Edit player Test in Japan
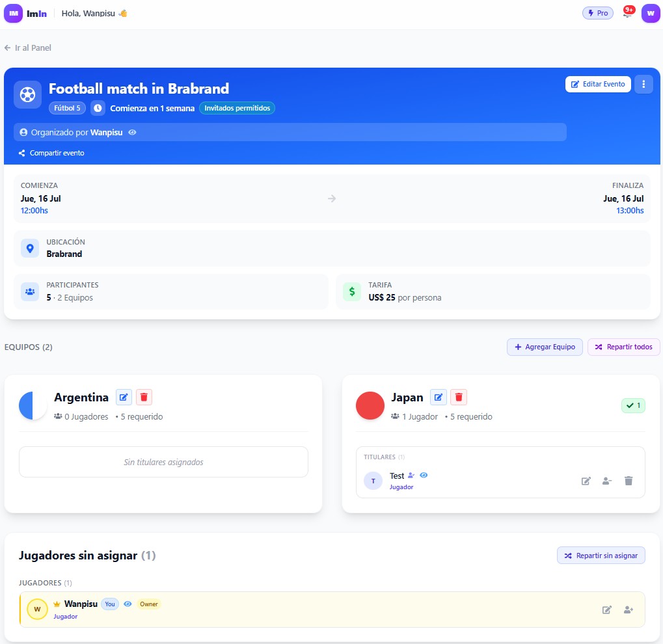 tap(586, 481)
